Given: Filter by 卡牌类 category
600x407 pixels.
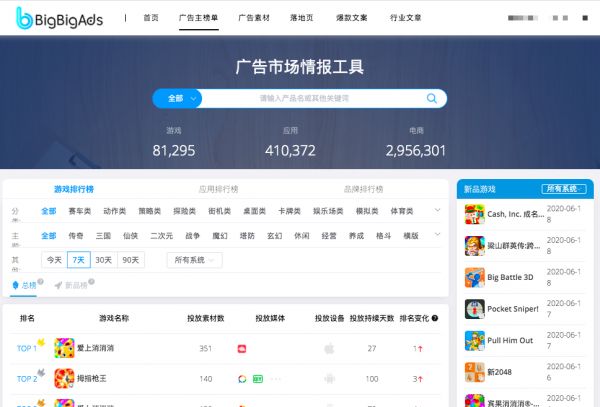Looking at the screenshot, I should point(289,211).
